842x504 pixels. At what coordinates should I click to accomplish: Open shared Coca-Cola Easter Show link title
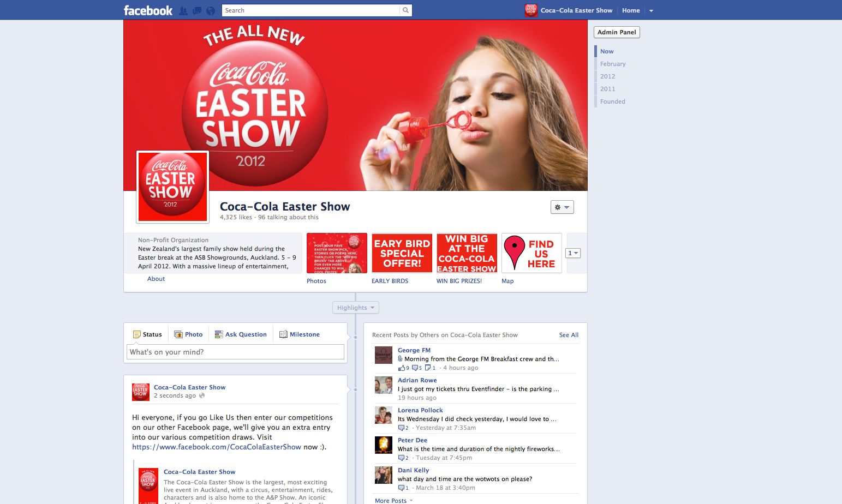199,472
